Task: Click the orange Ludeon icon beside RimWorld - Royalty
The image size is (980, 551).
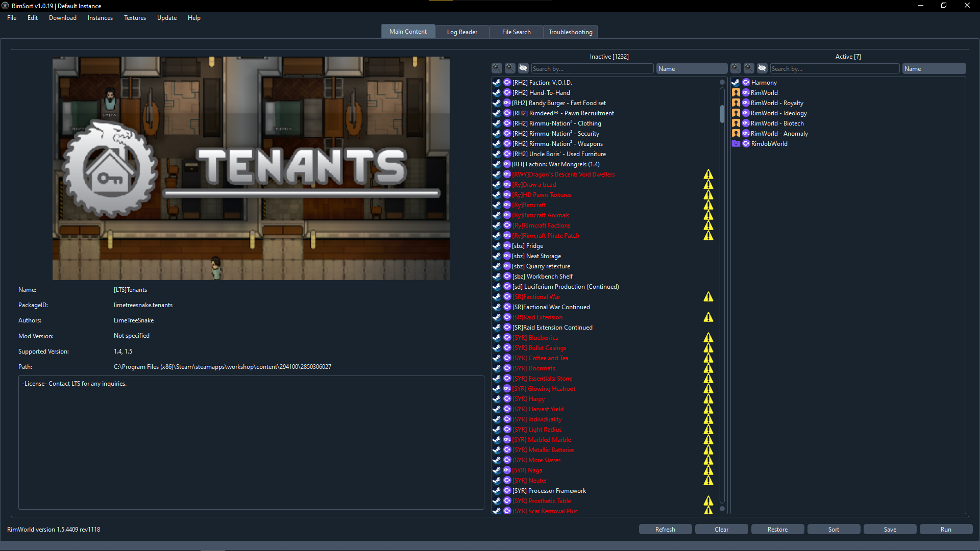Action: coord(736,103)
